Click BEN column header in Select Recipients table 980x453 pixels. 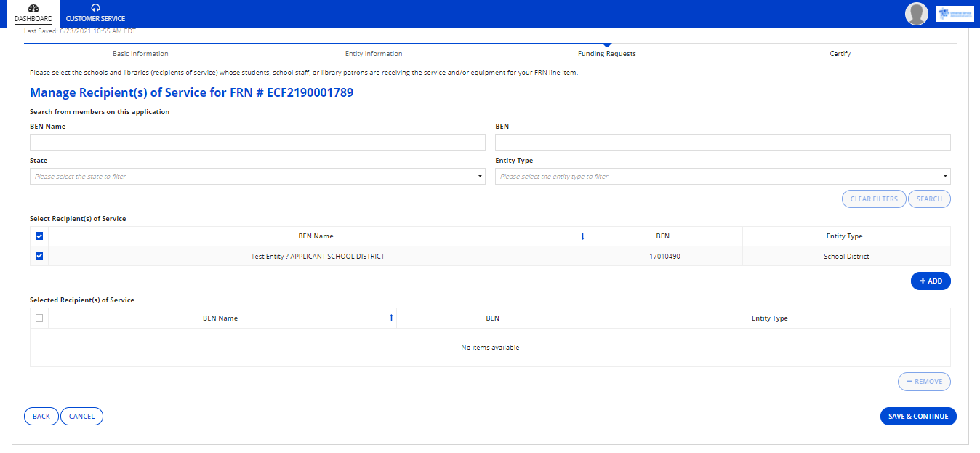pos(662,236)
